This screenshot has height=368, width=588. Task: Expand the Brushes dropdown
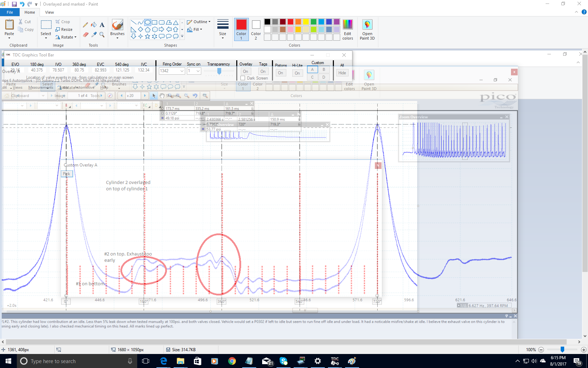(x=117, y=38)
